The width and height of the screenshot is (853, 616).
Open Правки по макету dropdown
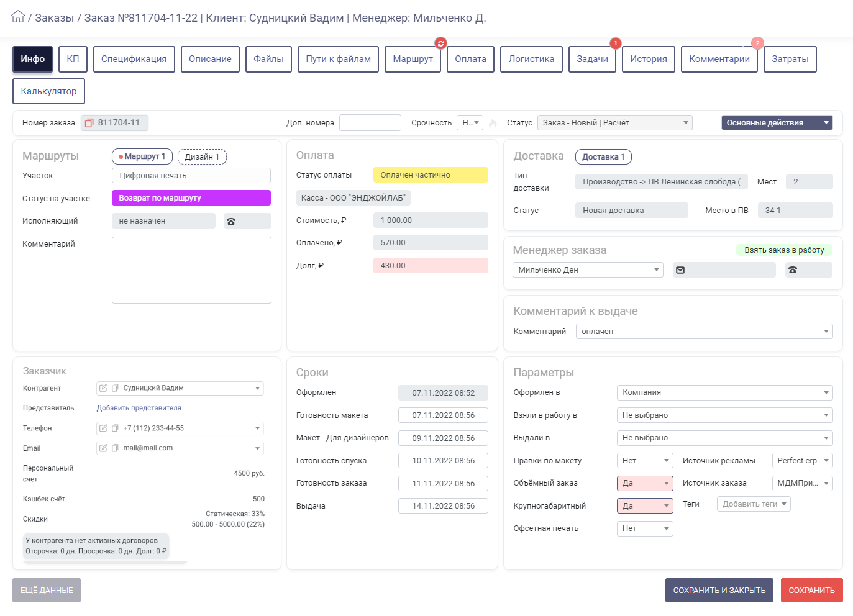(645, 461)
